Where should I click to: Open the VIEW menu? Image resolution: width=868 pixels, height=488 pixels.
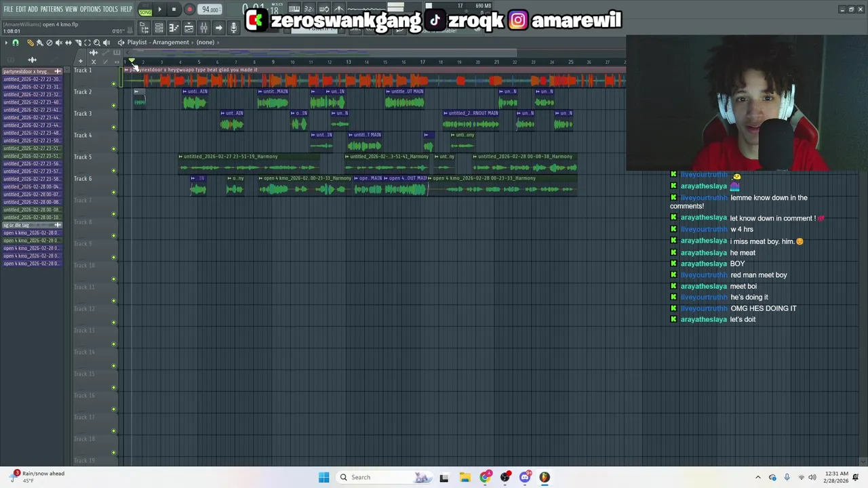(x=71, y=9)
